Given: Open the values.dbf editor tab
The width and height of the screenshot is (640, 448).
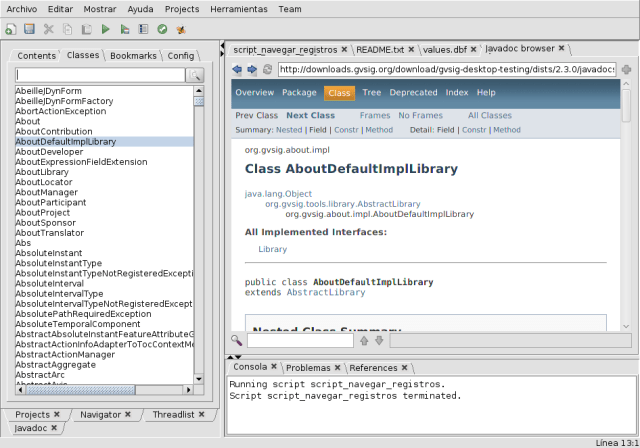Looking at the screenshot, I should [x=443, y=48].
